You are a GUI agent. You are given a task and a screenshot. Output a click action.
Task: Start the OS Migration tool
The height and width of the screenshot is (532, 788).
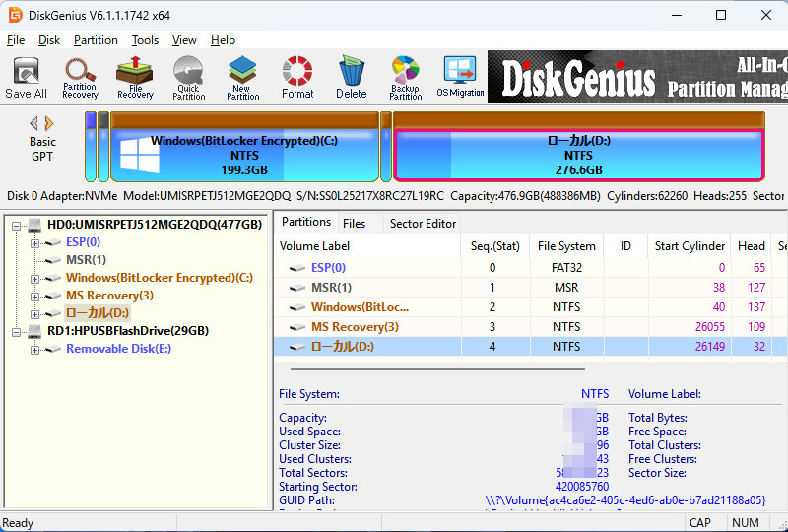click(460, 77)
